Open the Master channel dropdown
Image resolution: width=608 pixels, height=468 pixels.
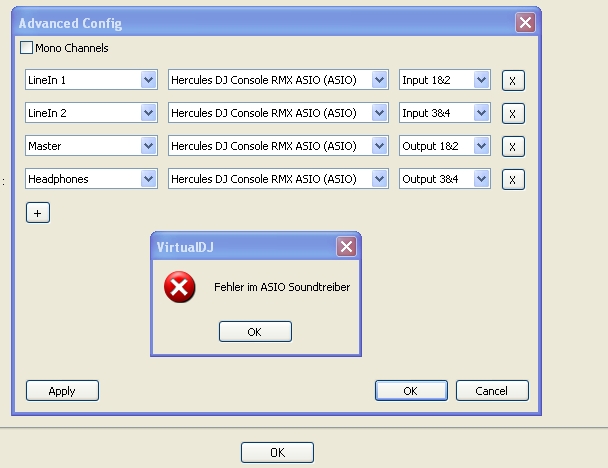coord(91,146)
